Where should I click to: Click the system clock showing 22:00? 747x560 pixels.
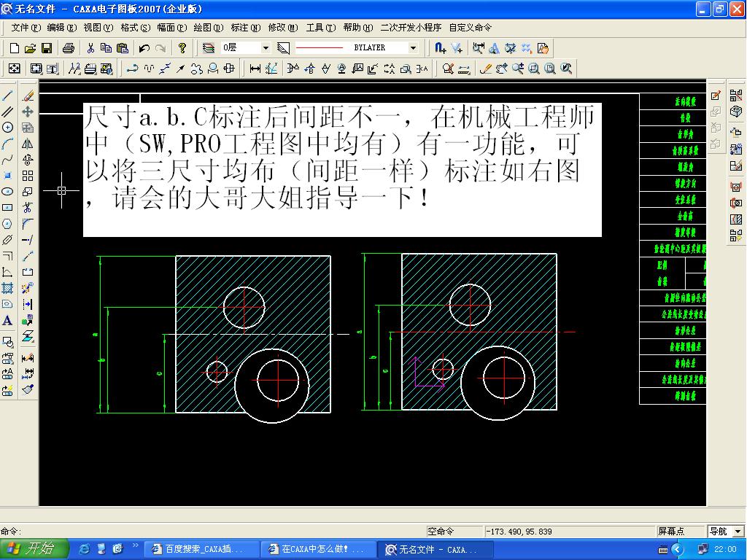point(726,549)
